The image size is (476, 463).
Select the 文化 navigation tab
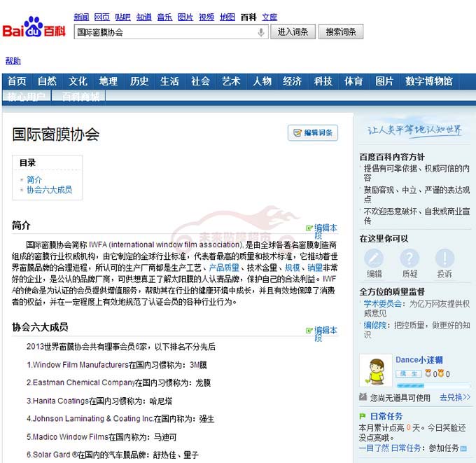[78, 81]
